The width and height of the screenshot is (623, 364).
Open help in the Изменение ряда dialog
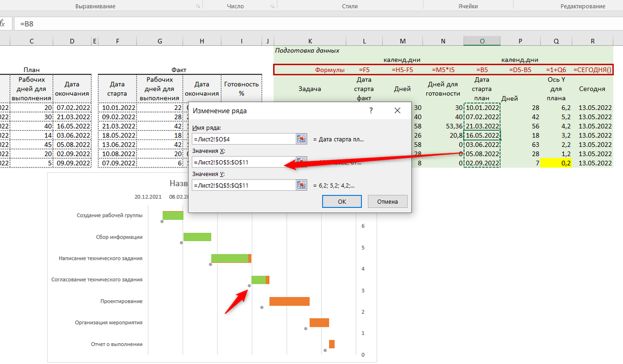click(x=371, y=110)
